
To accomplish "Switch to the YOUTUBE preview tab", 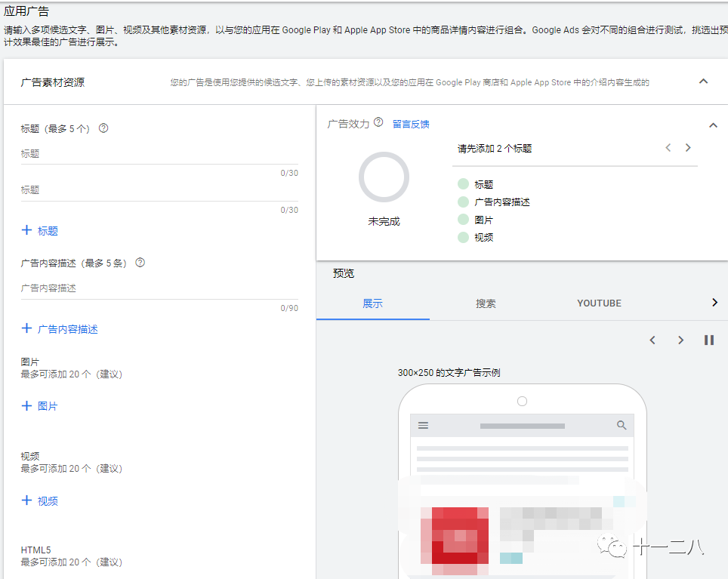I will tap(598, 303).
